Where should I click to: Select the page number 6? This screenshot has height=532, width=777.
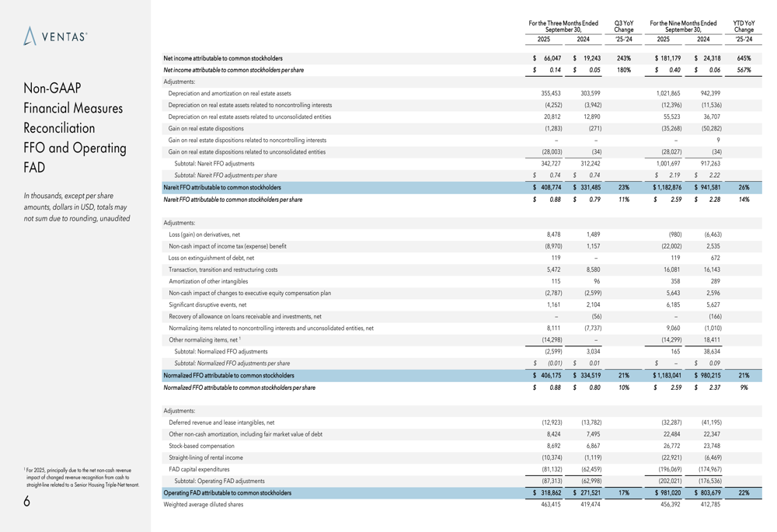coord(26,502)
